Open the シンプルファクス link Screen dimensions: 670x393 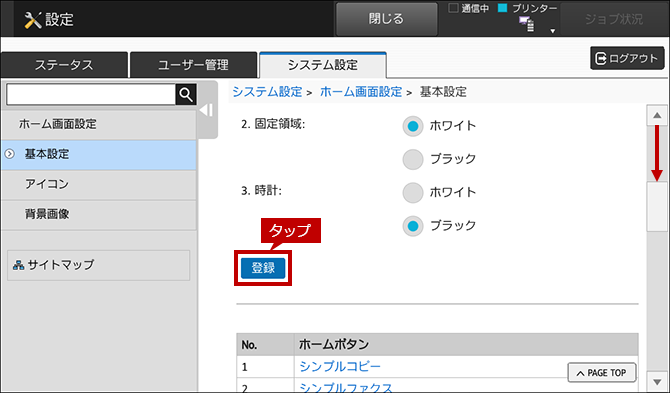point(346,387)
